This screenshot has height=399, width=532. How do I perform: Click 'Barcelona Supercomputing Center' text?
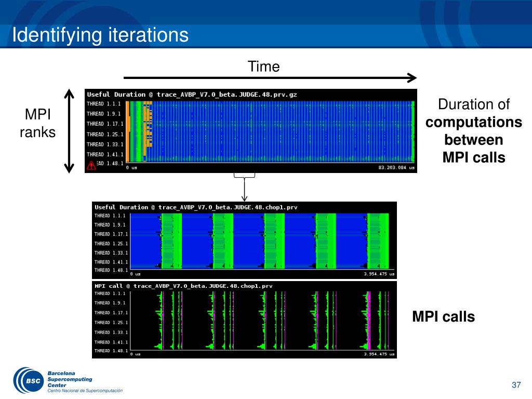point(70,379)
